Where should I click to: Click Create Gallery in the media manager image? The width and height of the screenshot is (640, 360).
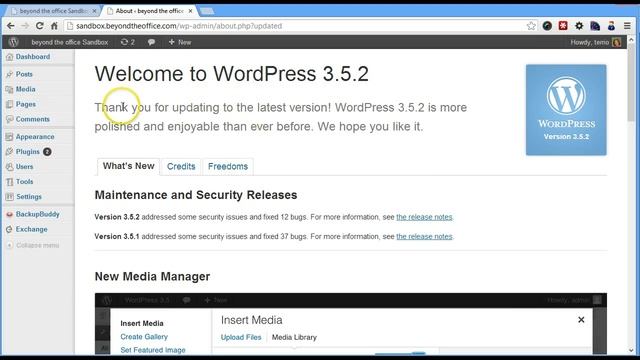tap(144, 337)
